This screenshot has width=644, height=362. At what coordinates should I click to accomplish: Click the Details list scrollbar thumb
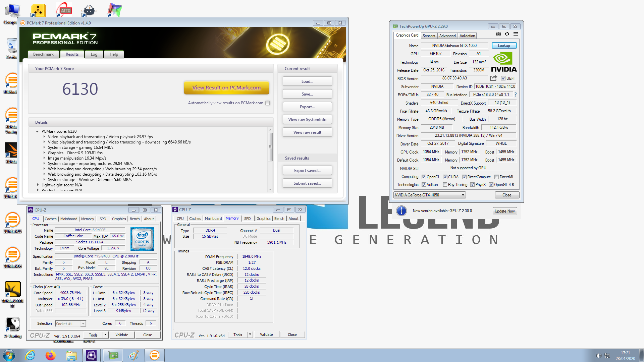(270, 147)
